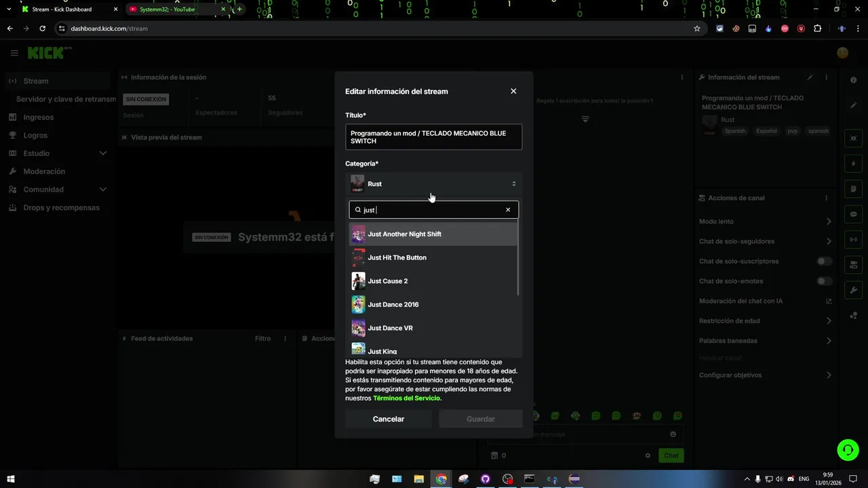Open the user avatar menu
Image resolution: width=868 pixels, height=488 pixels.
[x=843, y=53]
